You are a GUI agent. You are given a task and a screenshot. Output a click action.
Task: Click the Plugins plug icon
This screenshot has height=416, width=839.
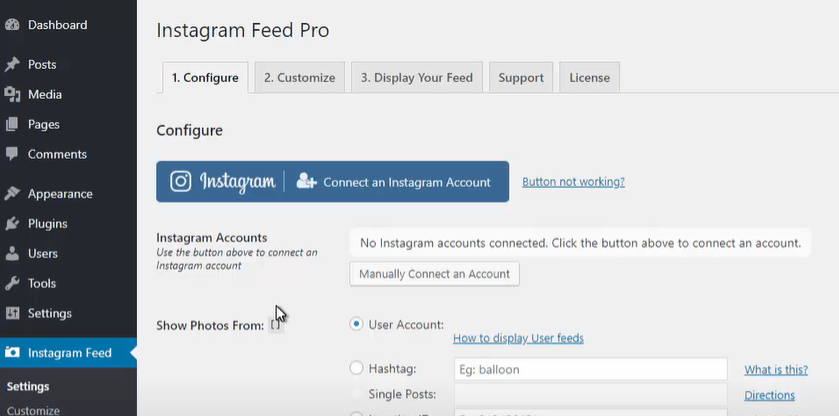pyautogui.click(x=12, y=224)
